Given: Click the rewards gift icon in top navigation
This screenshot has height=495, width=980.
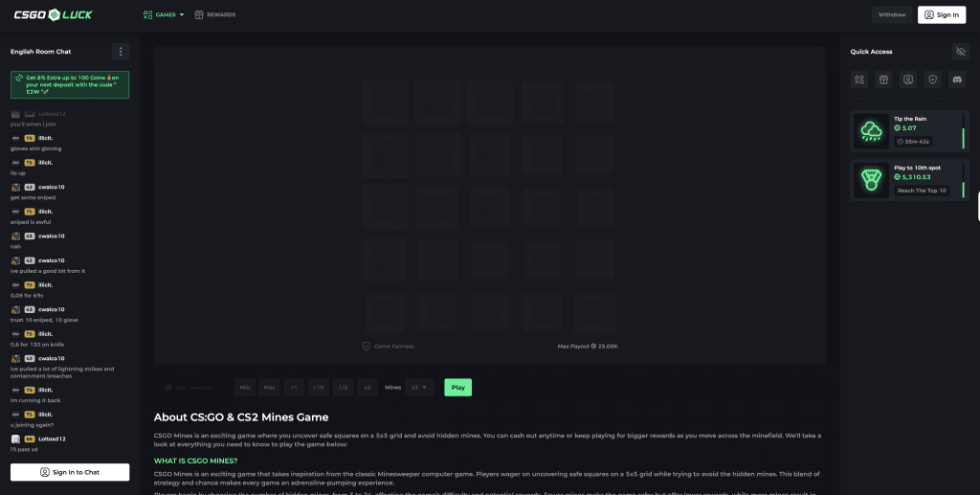Looking at the screenshot, I should click(199, 14).
